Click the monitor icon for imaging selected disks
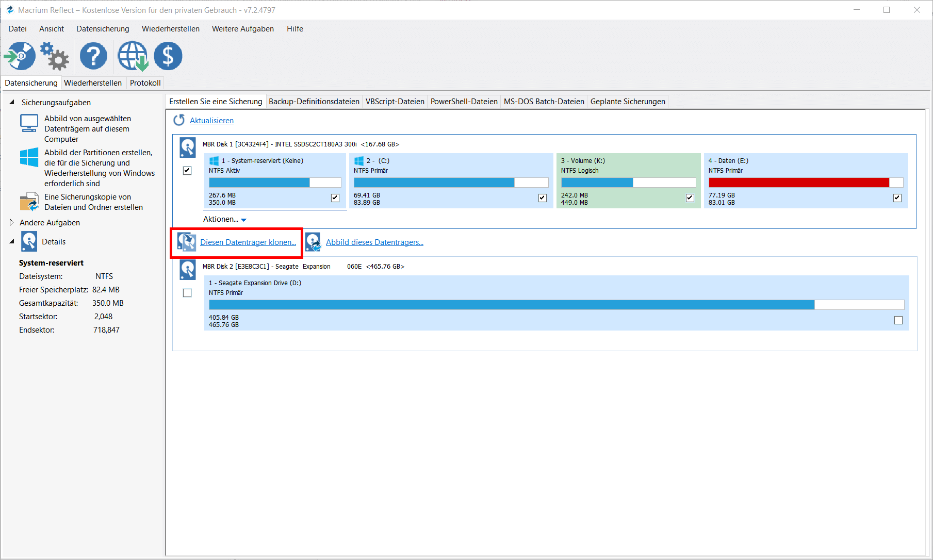Screen dimensions: 933x560 click(x=29, y=123)
